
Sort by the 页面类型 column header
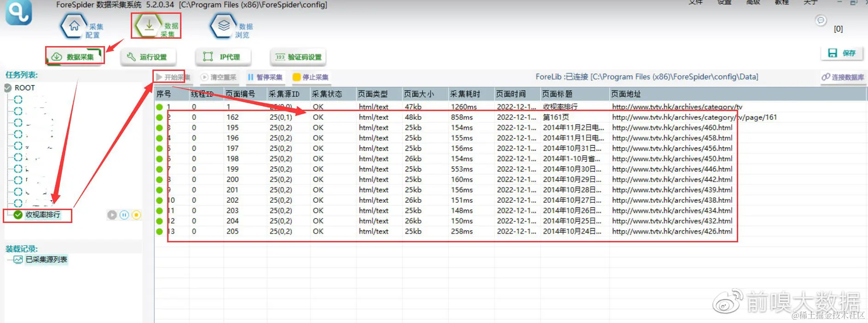379,94
